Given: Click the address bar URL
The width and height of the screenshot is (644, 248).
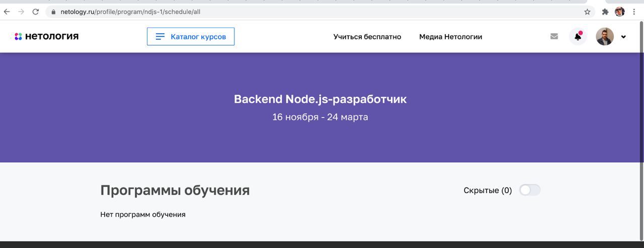Looking at the screenshot, I should pos(130,12).
